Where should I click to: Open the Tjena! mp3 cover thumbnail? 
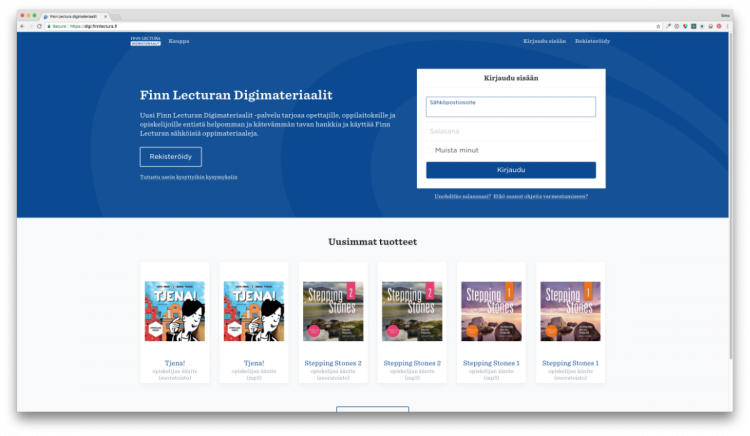[254, 311]
